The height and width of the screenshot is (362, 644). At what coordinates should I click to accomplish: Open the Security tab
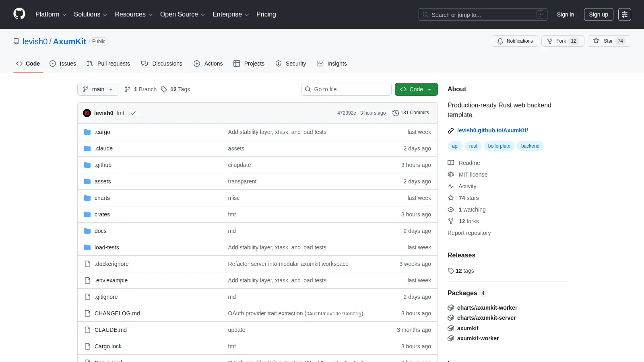(291, 64)
